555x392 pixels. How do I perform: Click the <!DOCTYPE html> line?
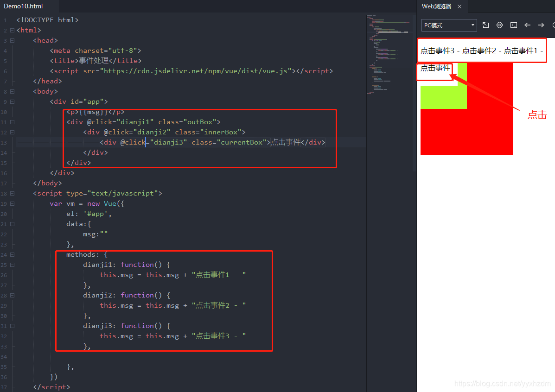pyautogui.click(x=47, y=20)
